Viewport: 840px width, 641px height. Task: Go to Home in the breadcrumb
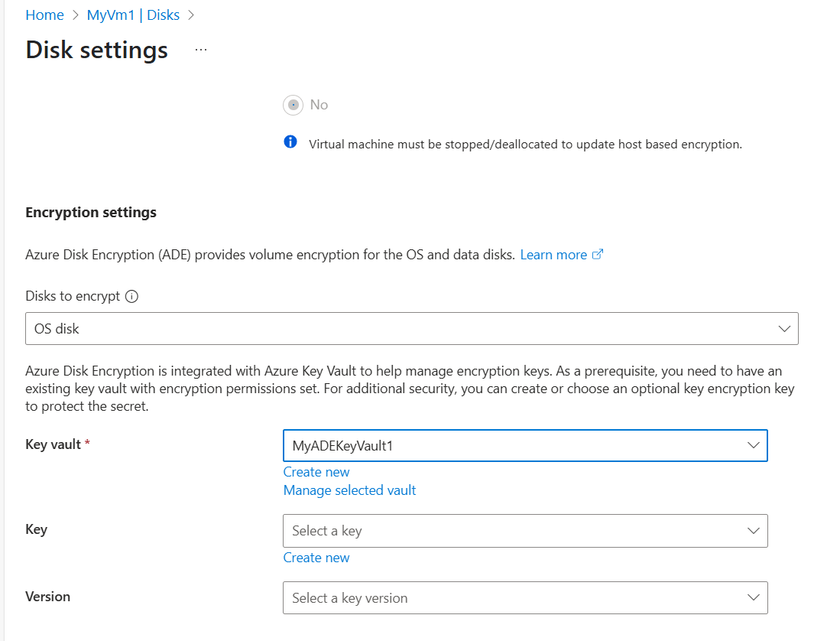(44, 15)
